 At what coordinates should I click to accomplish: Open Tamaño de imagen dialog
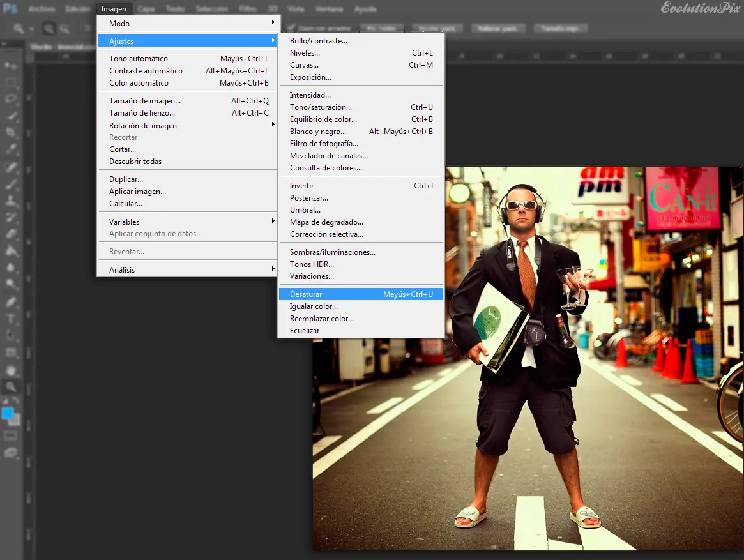click(x=188, y=101)
